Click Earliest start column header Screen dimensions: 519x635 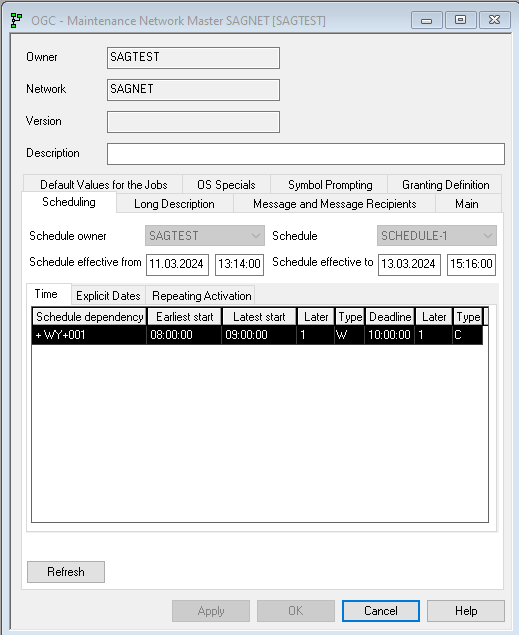coord(185,317)
